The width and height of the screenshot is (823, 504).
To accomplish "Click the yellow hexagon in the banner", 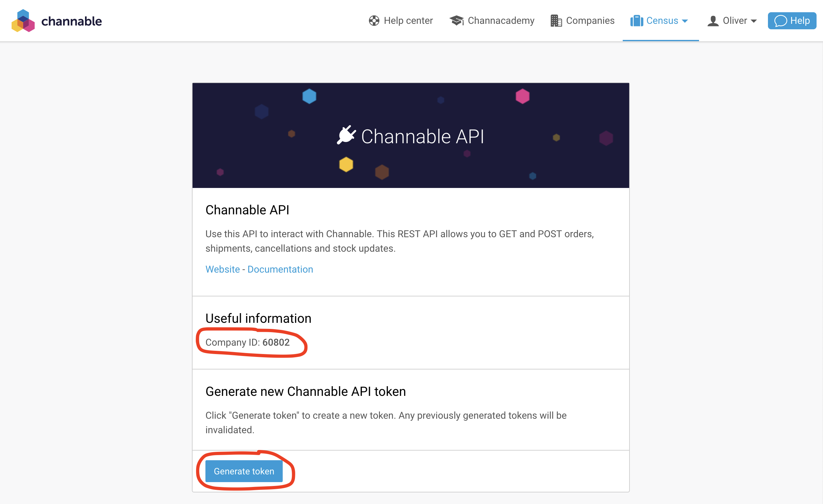I will [346, 164].
